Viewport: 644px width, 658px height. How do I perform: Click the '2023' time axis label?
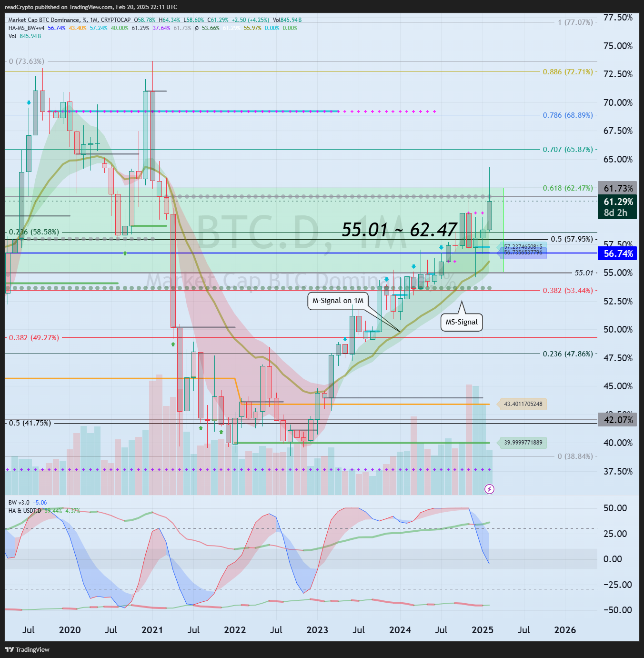coord(317,630)
